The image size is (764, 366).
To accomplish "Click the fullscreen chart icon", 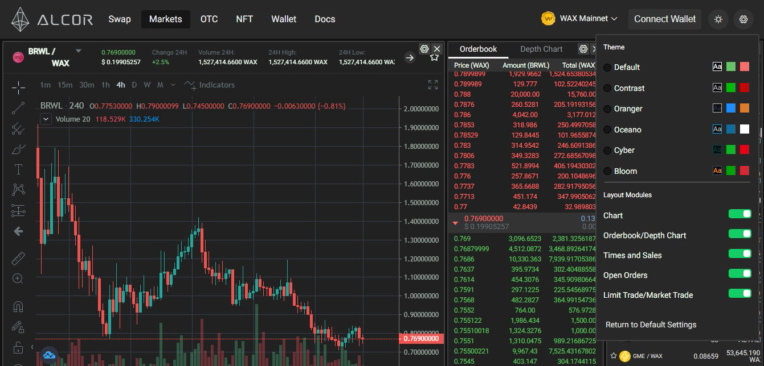I will 433,85.
